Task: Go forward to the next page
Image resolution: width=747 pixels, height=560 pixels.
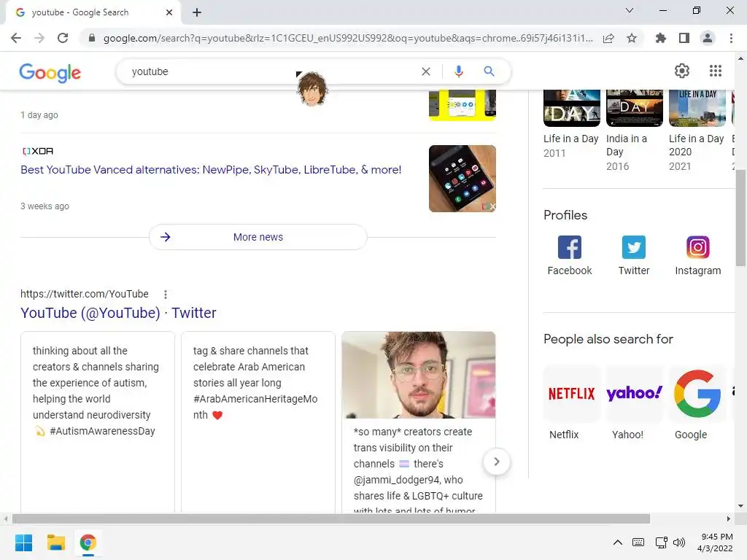Action: (x=39, y=38)
